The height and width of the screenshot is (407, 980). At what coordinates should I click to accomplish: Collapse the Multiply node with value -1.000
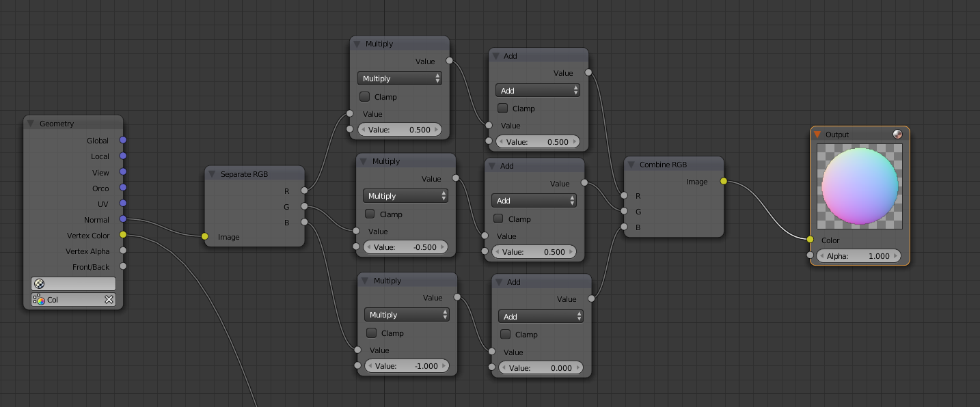(x=365, y=281)
